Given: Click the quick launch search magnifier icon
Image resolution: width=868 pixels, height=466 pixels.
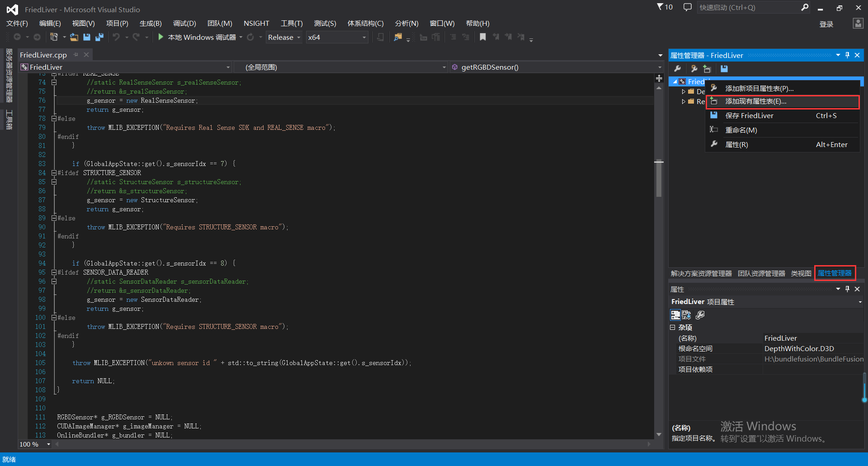Looking at the screenshot, I should [805, 7].
